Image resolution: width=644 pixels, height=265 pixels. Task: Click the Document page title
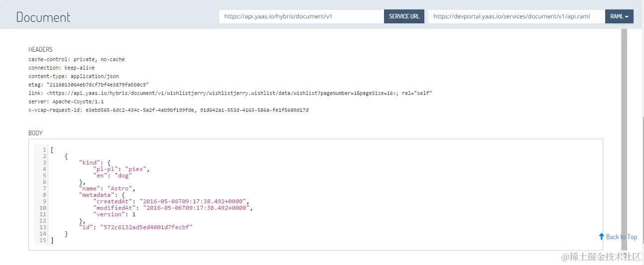click(43, 17)
